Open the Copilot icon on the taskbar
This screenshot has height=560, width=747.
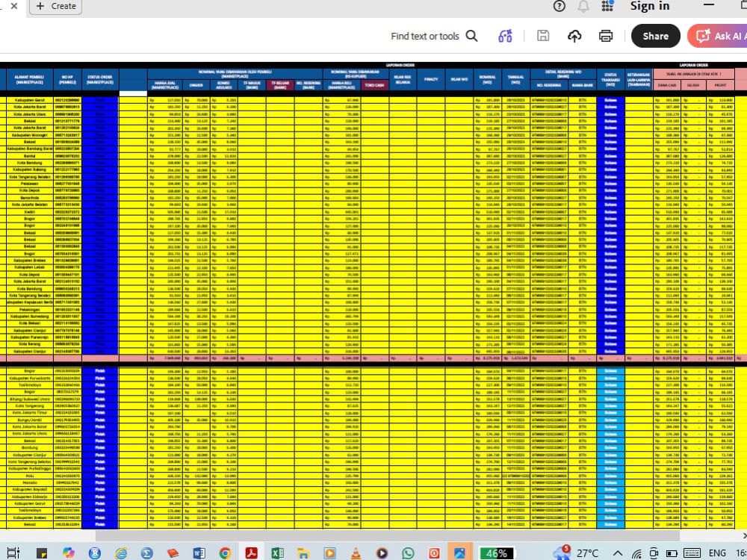pyautogui.click(x=68, y=553)
